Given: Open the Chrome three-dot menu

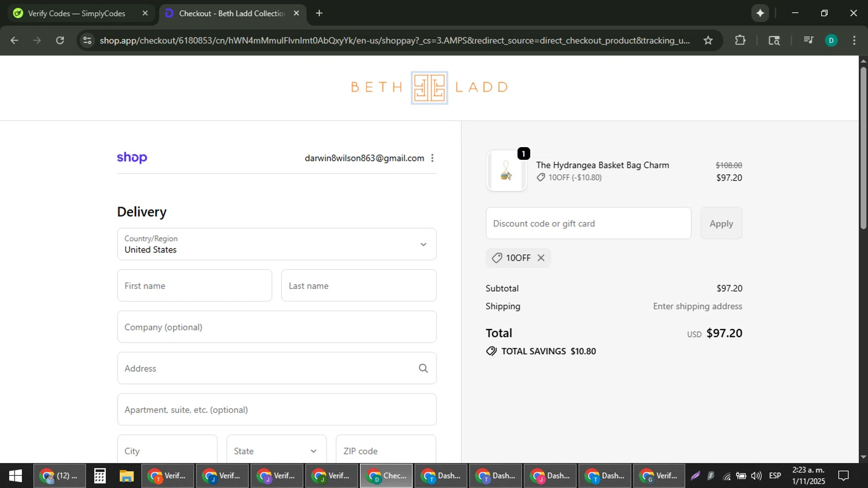Looking at the screenshot, I should [x=854, y=41].
